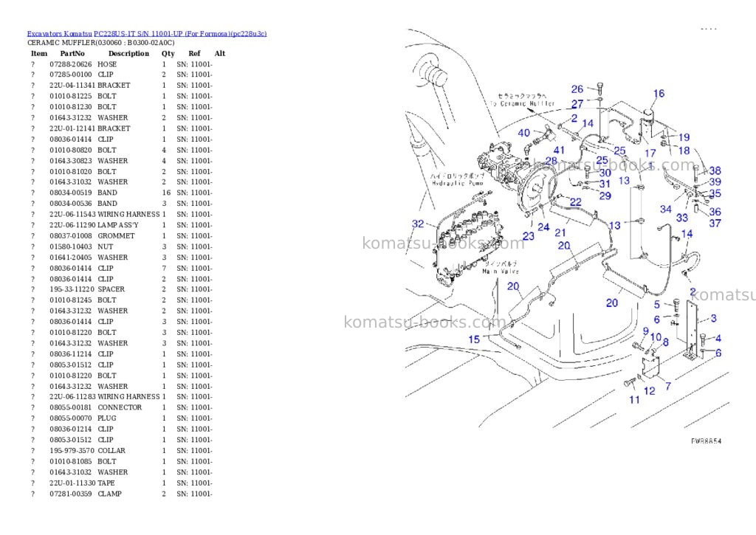Viewport: 756px width, 535px height.
Task: Click callout number 40 in the diagram
Action: (523, 133)
